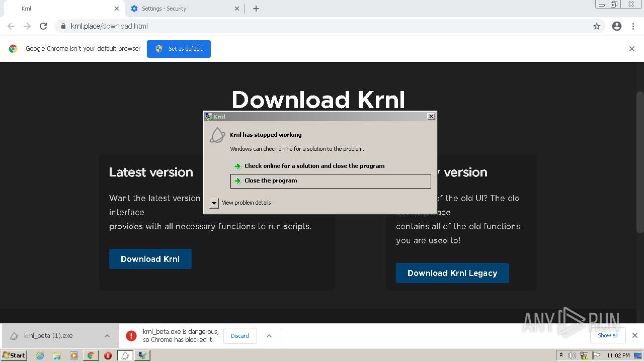The height and width of the screenshot is (362, 644).
Task: Show hidden system tray icons
Action: coord(561,355)
